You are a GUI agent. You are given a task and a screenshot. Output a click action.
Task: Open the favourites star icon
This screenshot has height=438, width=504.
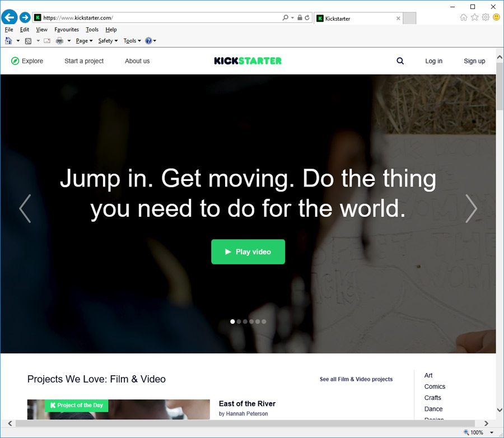474,17
